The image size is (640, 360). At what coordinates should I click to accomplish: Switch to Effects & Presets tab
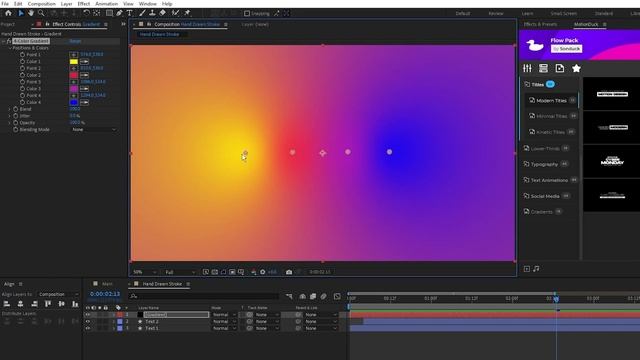coord(540,24)
